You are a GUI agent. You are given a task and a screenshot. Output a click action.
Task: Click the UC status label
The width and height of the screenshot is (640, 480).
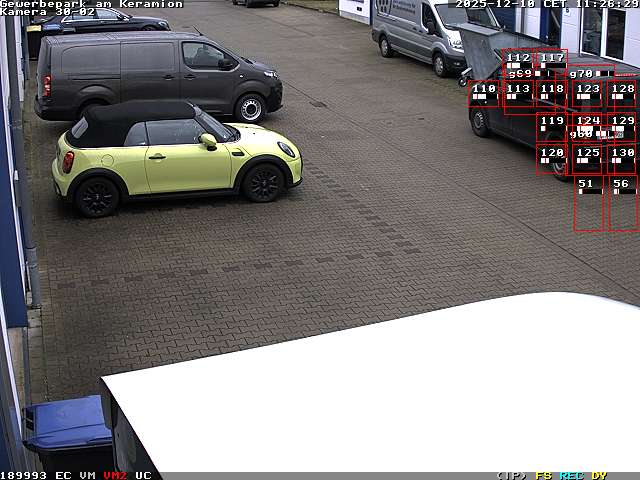tap(143, 475)
